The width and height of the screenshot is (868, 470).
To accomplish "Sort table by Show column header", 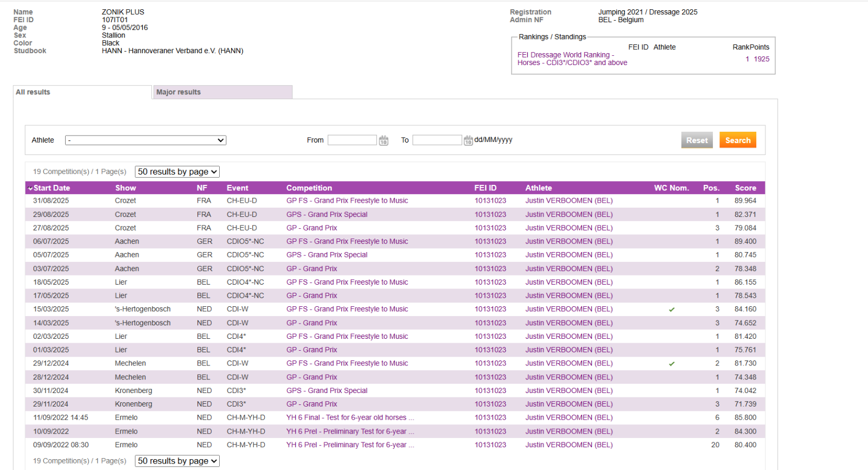I will tap(125, 188).
